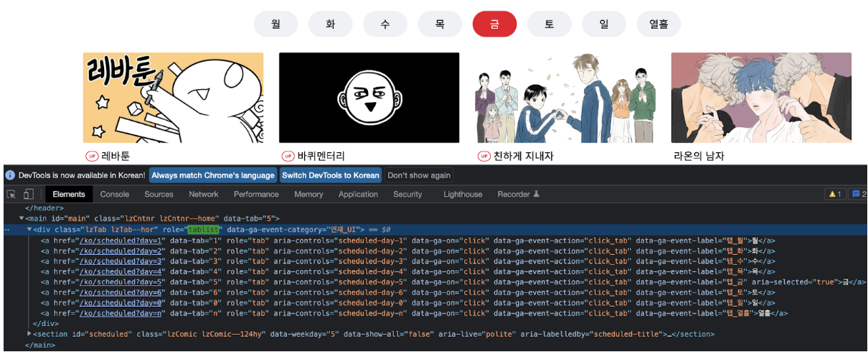Click the /ko/scheduled?day=2 href link
This screenshot has height=352, width=868.
121,251
